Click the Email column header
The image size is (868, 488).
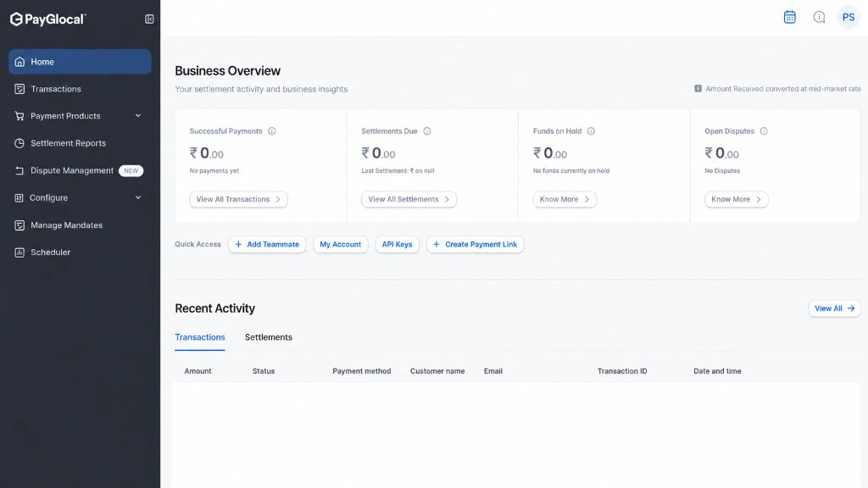coord(493,371)
